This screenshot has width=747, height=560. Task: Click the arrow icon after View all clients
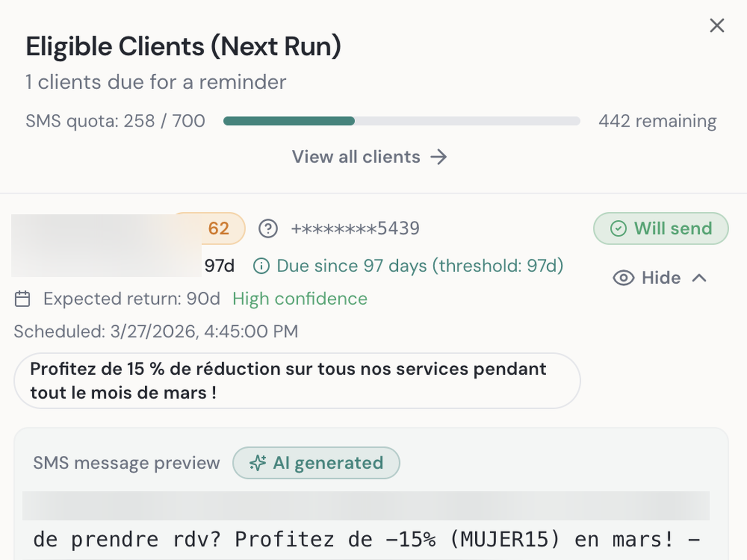click(x=439, y=157)
